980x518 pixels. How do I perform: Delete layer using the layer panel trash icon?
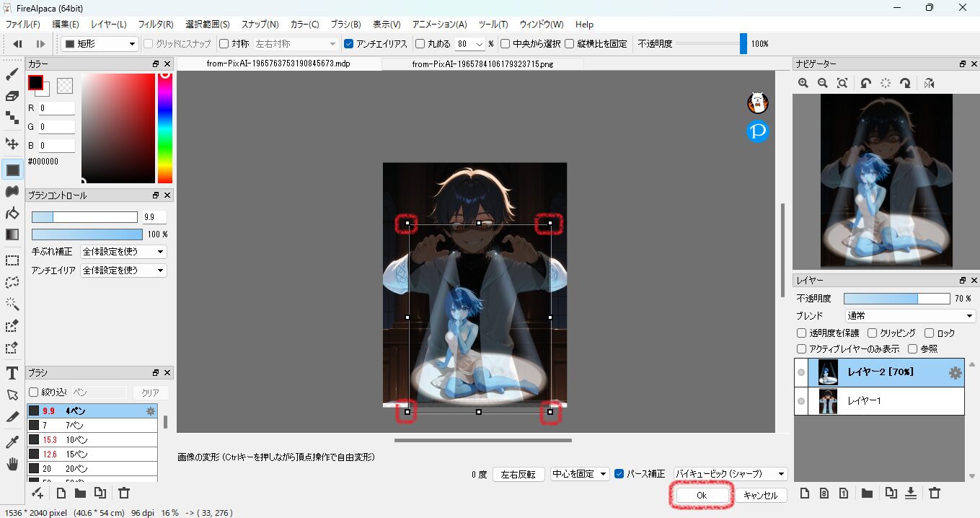click(935, 493)
